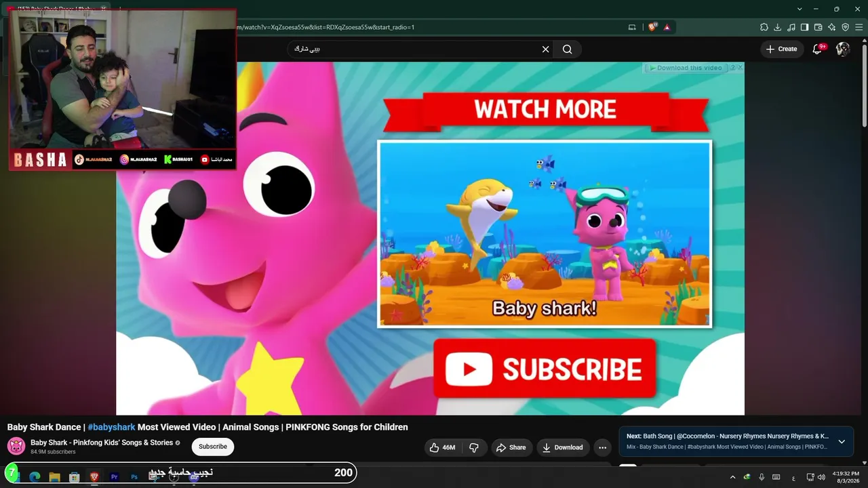Expand the tab search chevron in title bar
The width and height of the screenshot is (868, 488).
[800, 9]
